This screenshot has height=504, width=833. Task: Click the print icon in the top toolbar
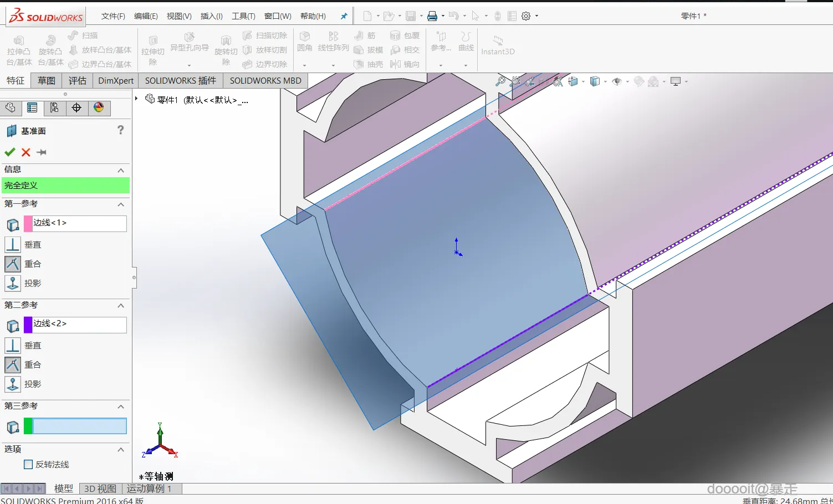coord(432,16)
